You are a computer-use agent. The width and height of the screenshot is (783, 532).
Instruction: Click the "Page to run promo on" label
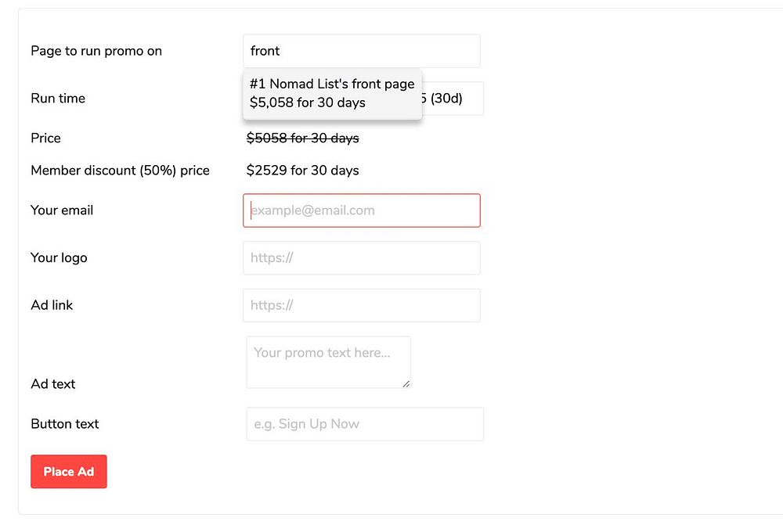pos(96,51)
